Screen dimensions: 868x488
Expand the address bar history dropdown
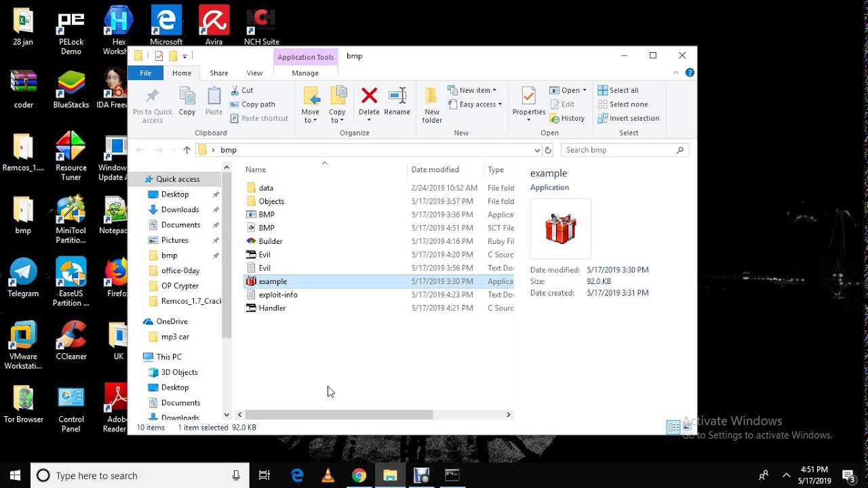(x=537, y=150)
